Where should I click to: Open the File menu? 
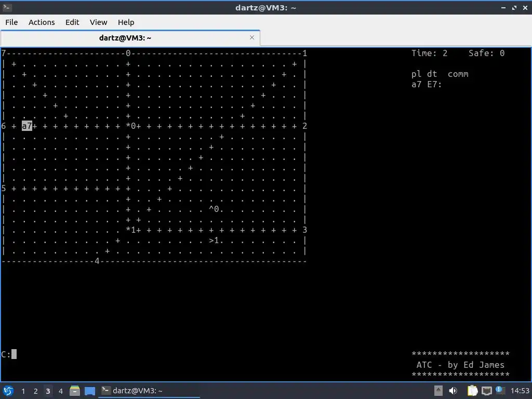[x=11, y=22]
